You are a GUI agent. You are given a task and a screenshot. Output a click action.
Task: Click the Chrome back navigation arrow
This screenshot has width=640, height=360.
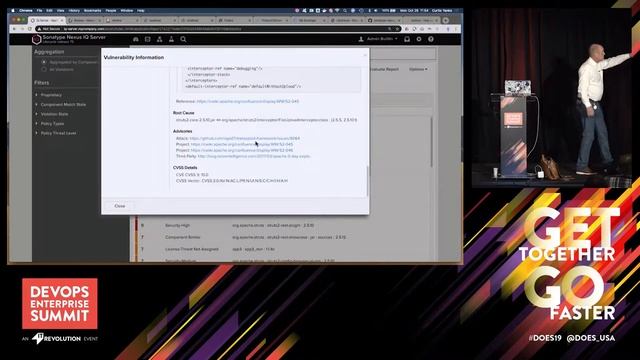[x=14, y=29]
